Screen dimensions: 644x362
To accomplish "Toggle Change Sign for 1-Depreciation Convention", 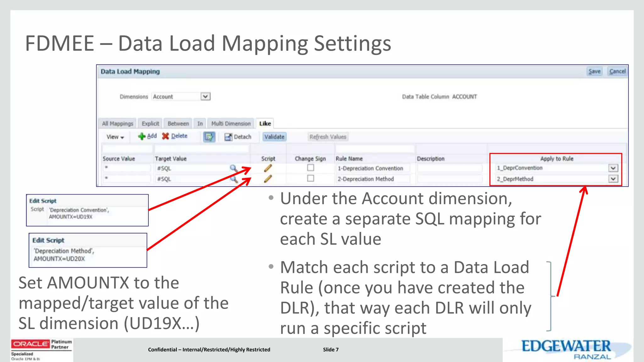I will 310,168.
